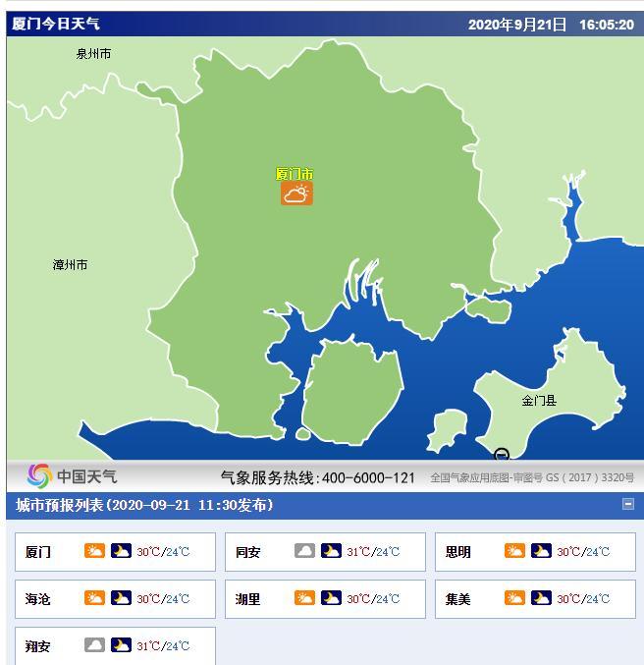644x665 pixels.
Task: Click the 中国天气 brand text
Action: 87,476
